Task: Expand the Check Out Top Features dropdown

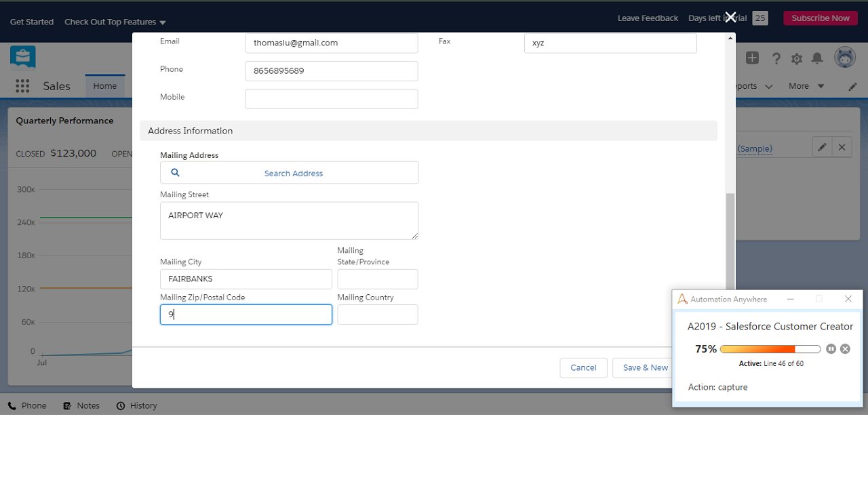Action: click(115, 22)
